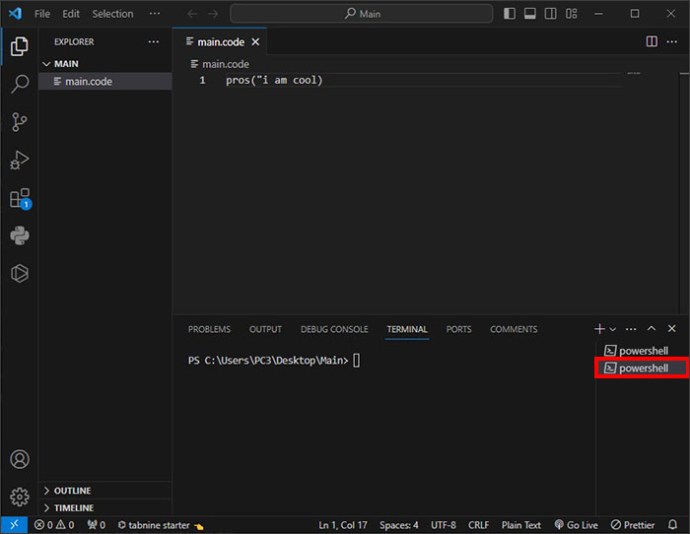Image resolution: width=690 pixels, height=534 pixels.
Task: Select the second powershell terminal
Action: (x=642, y=368)
